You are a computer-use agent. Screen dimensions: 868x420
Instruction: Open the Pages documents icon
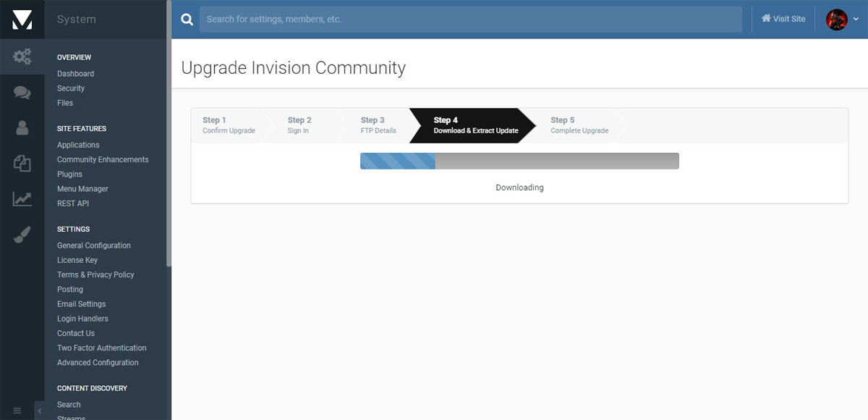(x=22, y=164)
